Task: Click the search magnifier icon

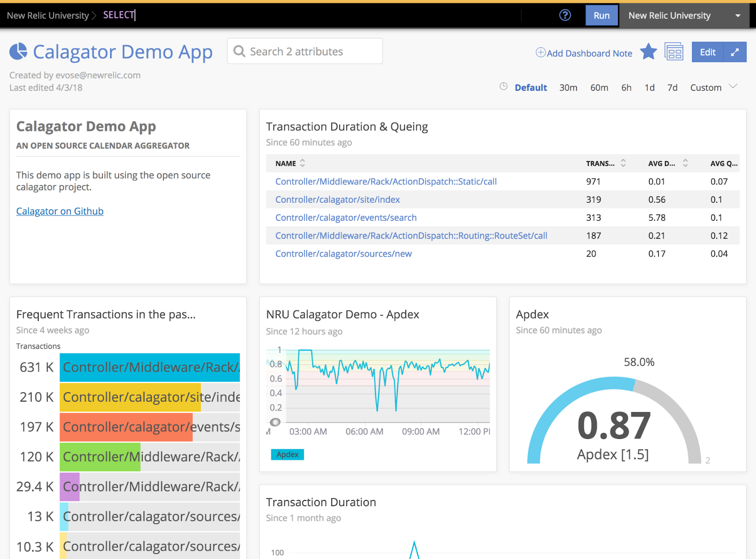Action: (240, 51)
